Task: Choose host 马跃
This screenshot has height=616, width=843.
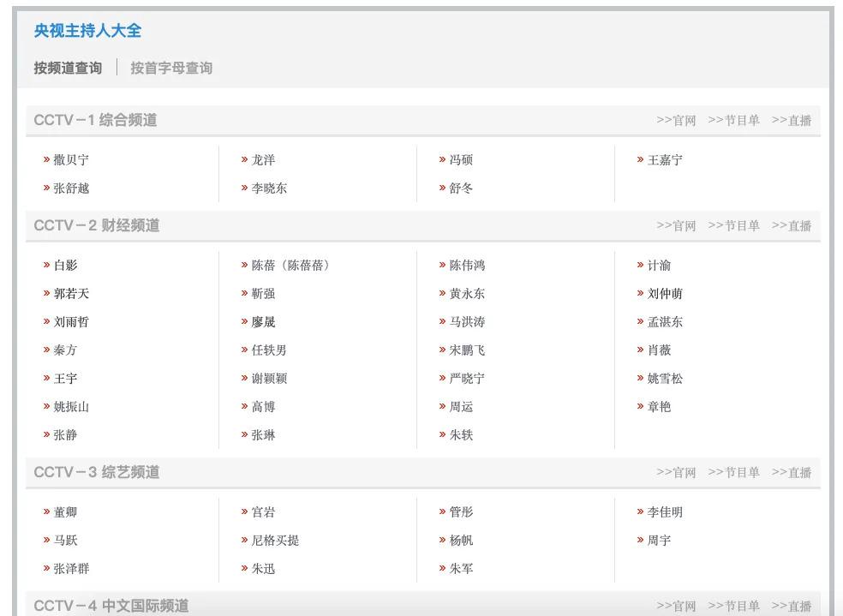Action: click(x=65, y=541)
